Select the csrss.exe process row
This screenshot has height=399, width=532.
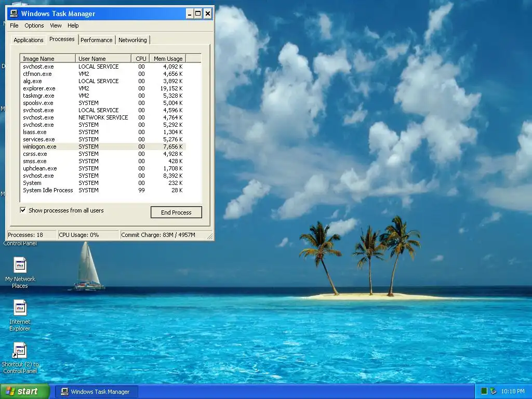click(x=103, y=154)
